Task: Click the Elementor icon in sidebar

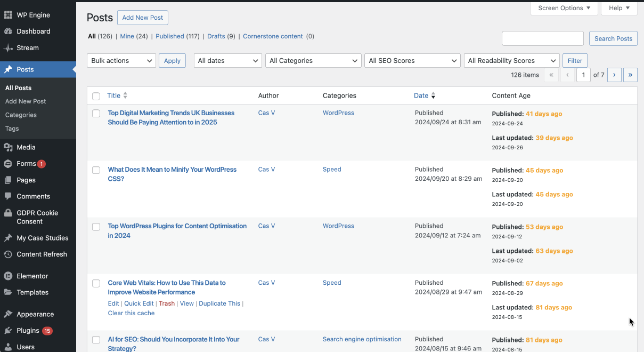Action: click(8, 276)
